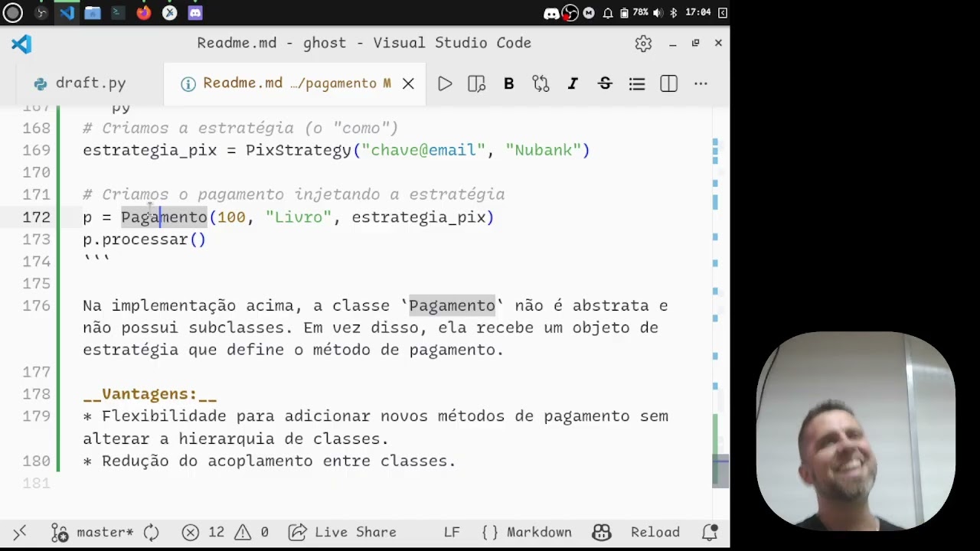Open system notifications bell in the tray
The width and height of the screenshot is (980, 551).
coord(607,12)
